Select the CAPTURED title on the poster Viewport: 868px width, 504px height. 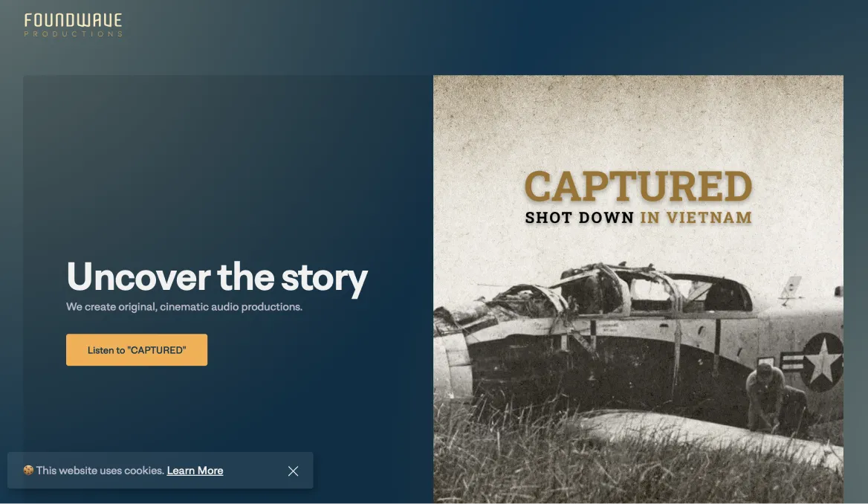[x=638, y=186]
